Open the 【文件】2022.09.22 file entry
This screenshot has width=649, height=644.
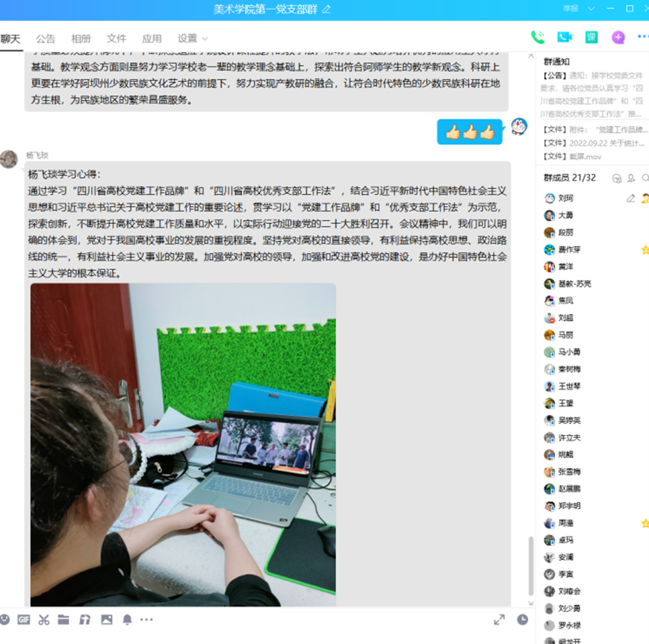pyautogui.click(x=594, y=143)
